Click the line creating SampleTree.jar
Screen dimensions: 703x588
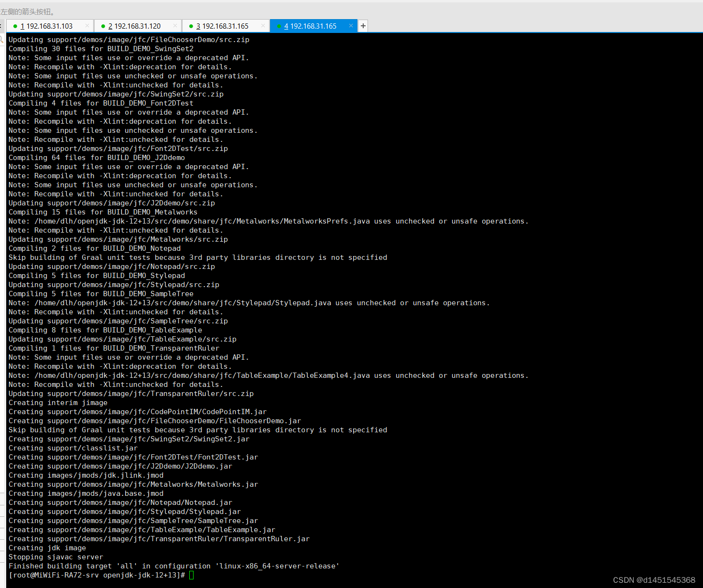click(x=133, y=521)
